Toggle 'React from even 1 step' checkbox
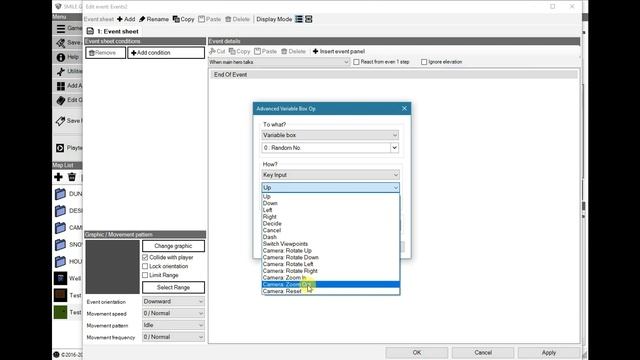Image resolution: width=640 pixels, height=360 pixels. [356, 62]
